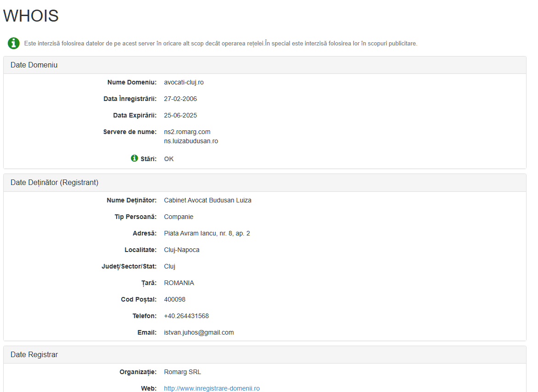
Task: Click the address Piata Avram Iancu
Action: (x=207, y=234)
